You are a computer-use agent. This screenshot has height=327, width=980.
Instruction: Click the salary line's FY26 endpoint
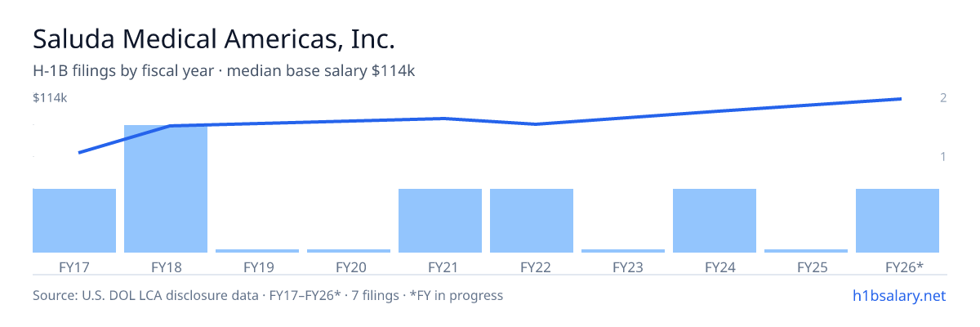[x=899, y=99]
